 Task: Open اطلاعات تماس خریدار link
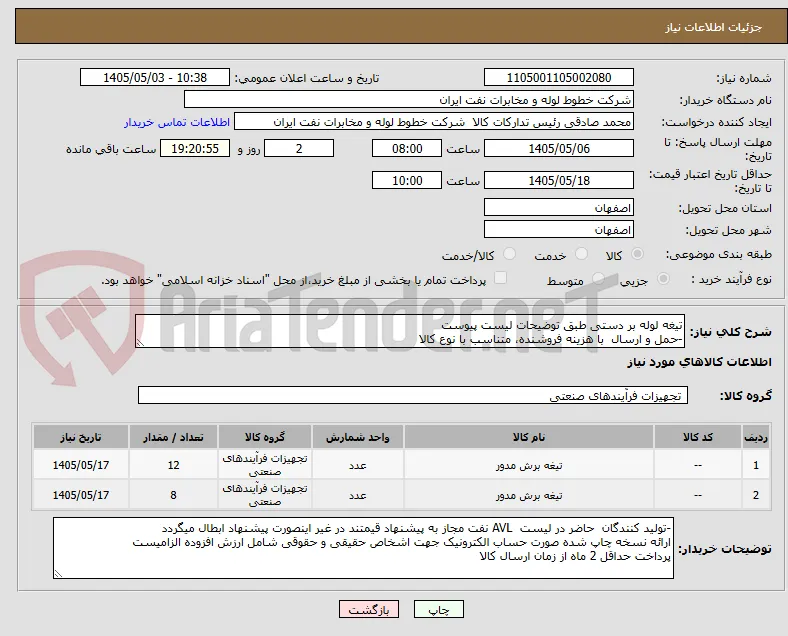(x=177, y=122)
